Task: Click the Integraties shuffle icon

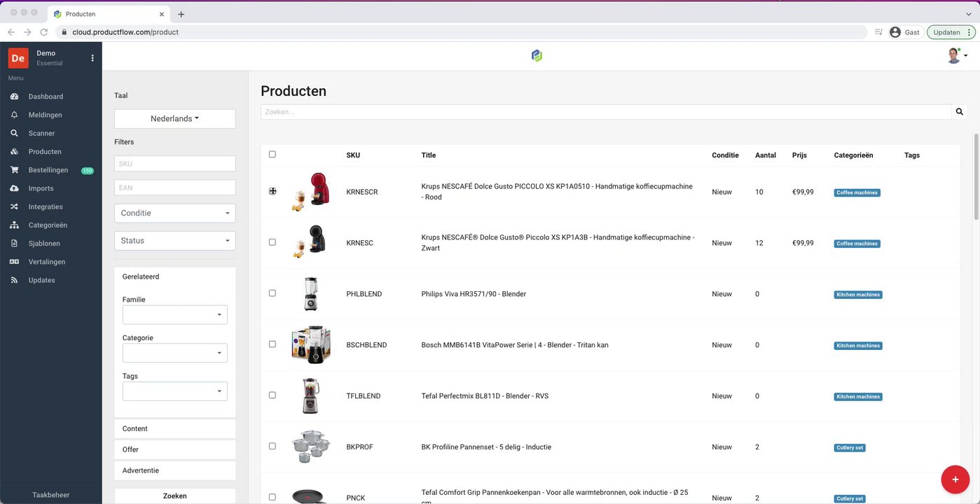Action: point(14,206)
